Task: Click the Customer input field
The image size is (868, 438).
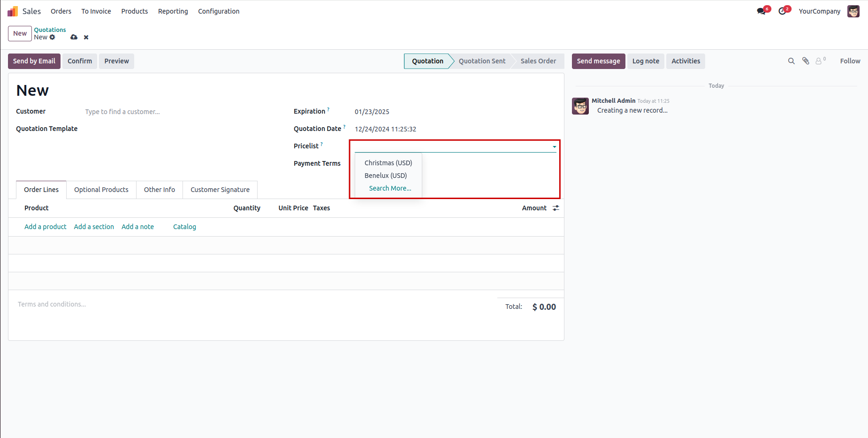Action: pos(178,112)
